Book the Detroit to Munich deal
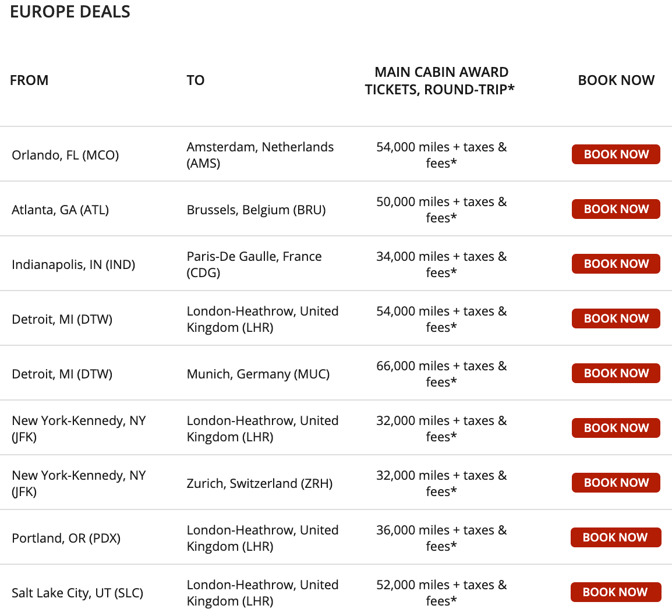Image resolution: width=672 pixels, height=616 pixels. (616, 373)
